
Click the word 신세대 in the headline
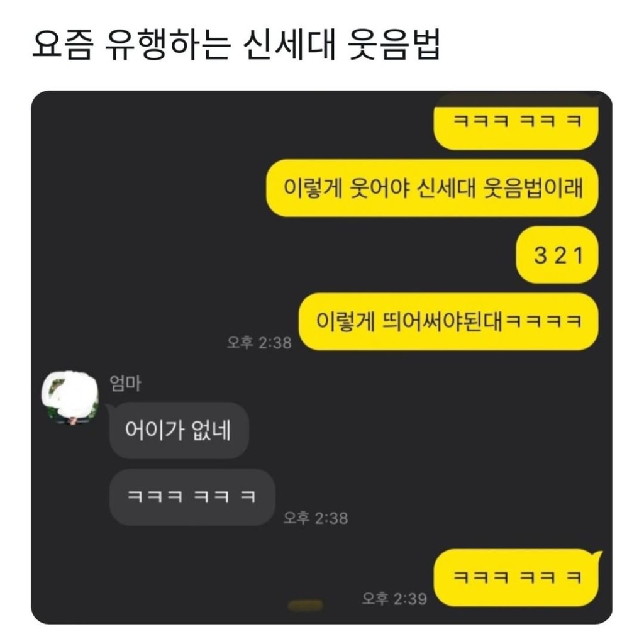click(289, 45)
